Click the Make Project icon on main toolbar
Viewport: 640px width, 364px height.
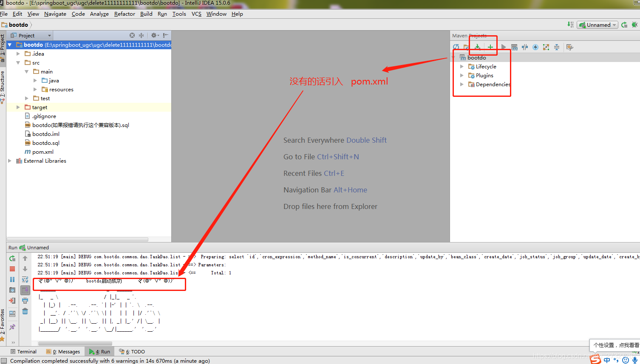pos(570,25)
